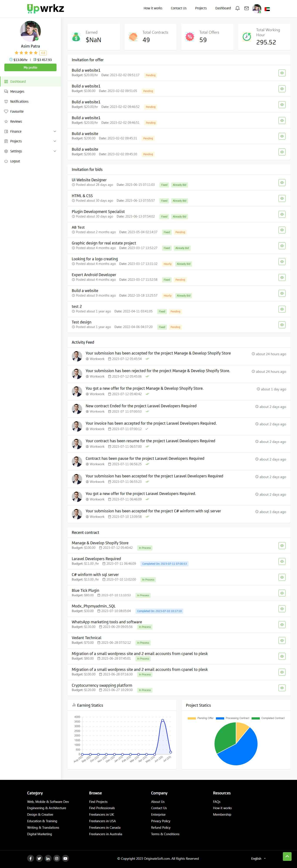Click the blue Processing Contract legend swatch

[x=220, y=718]
